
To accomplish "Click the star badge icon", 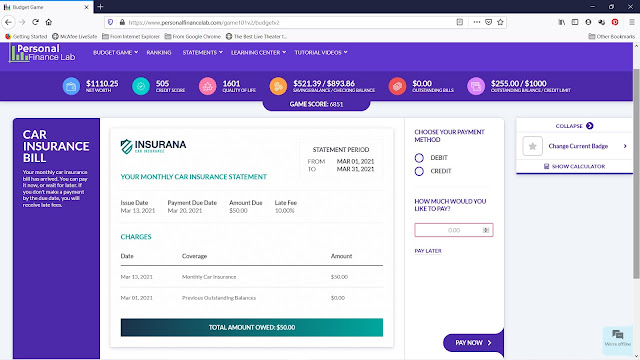I will coord(533,146).
